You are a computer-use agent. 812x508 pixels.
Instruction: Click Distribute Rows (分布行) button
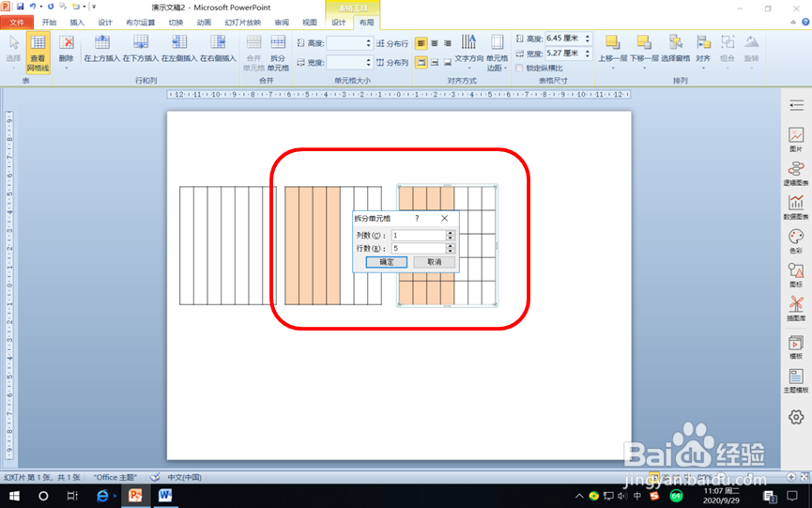coord(392,43)
